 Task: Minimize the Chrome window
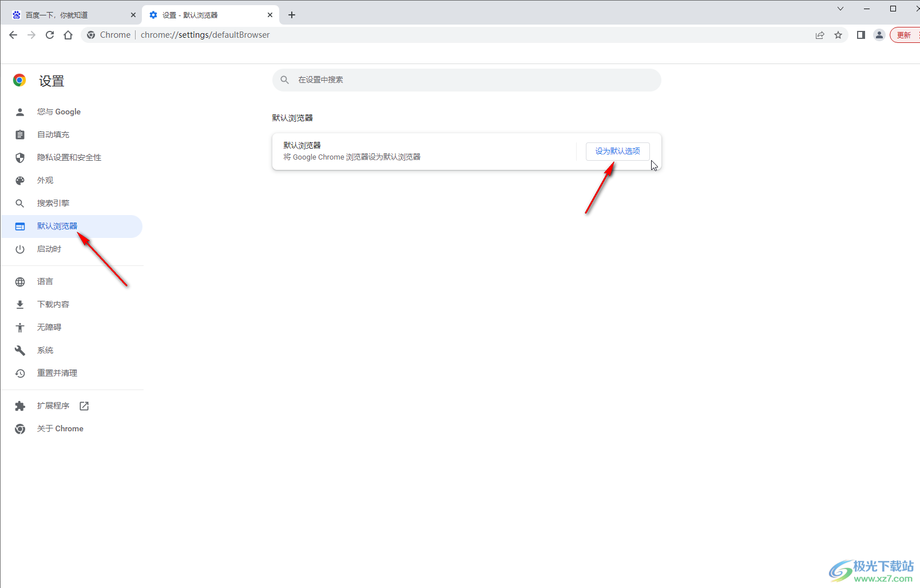pos(867,9)
